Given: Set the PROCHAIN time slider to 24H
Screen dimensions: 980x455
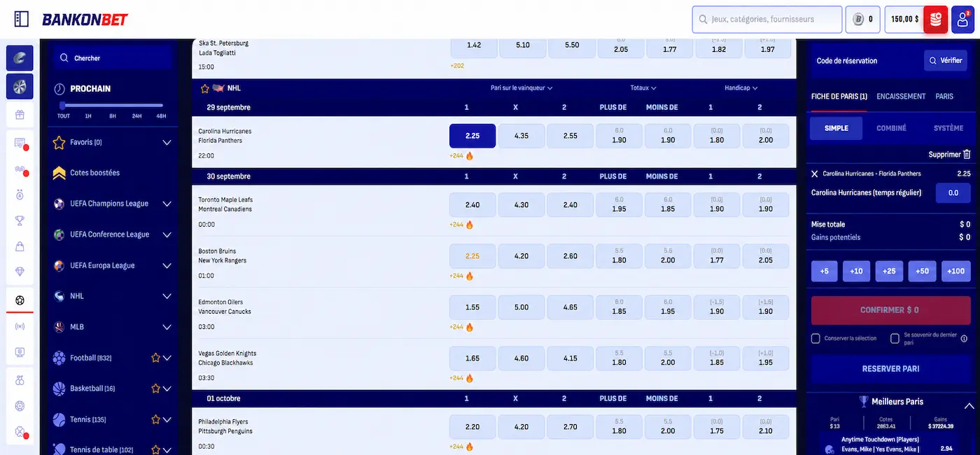Looking at the screenshot, I should (136, 115).
